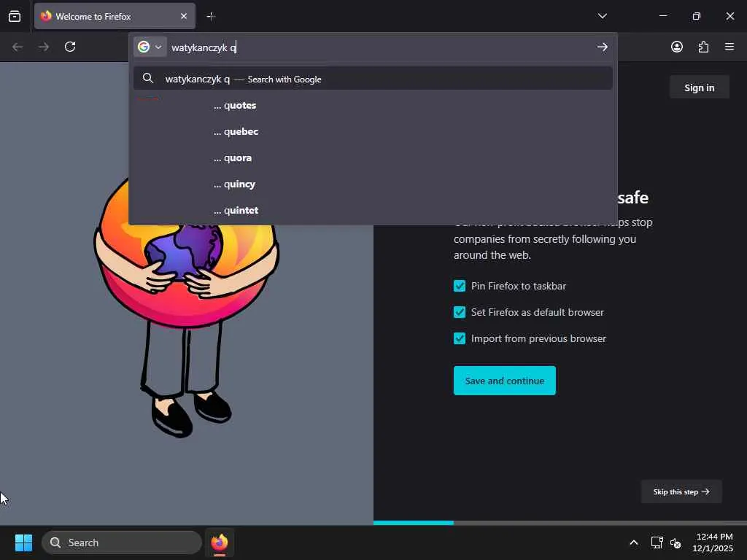Click the Go arrow in address bar

[x=602, y=47]
